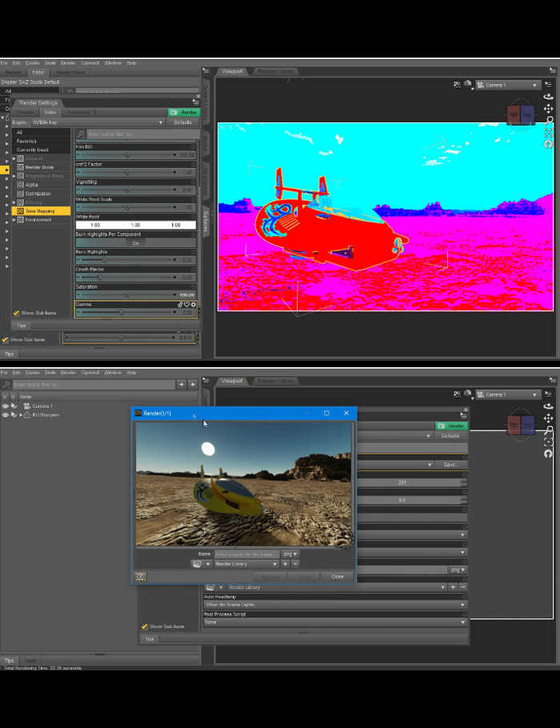The image size is (560, 728).
Task: Click Render Settings filter text field
Action: [143, 134]
